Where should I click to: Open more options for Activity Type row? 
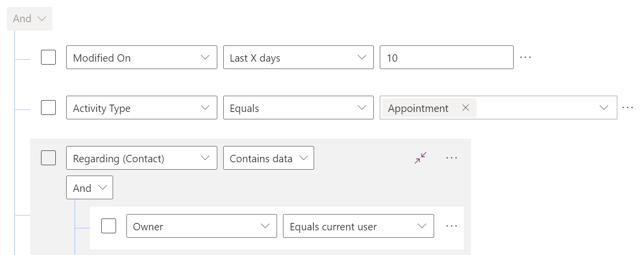point(628,108)
